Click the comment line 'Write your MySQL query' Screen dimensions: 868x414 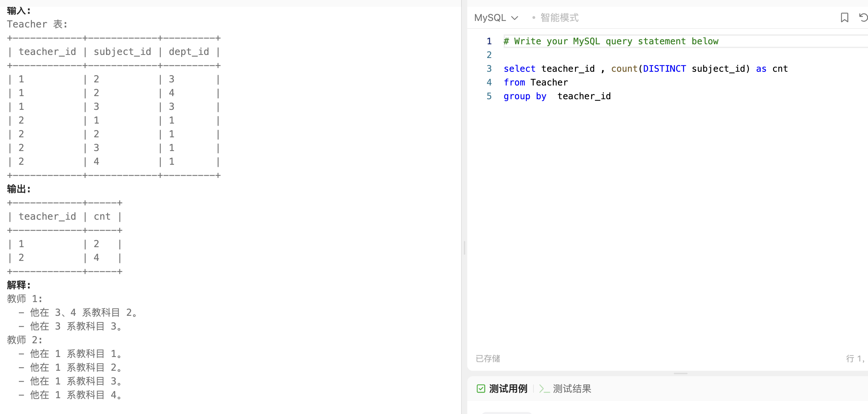[x=611, y=41]
